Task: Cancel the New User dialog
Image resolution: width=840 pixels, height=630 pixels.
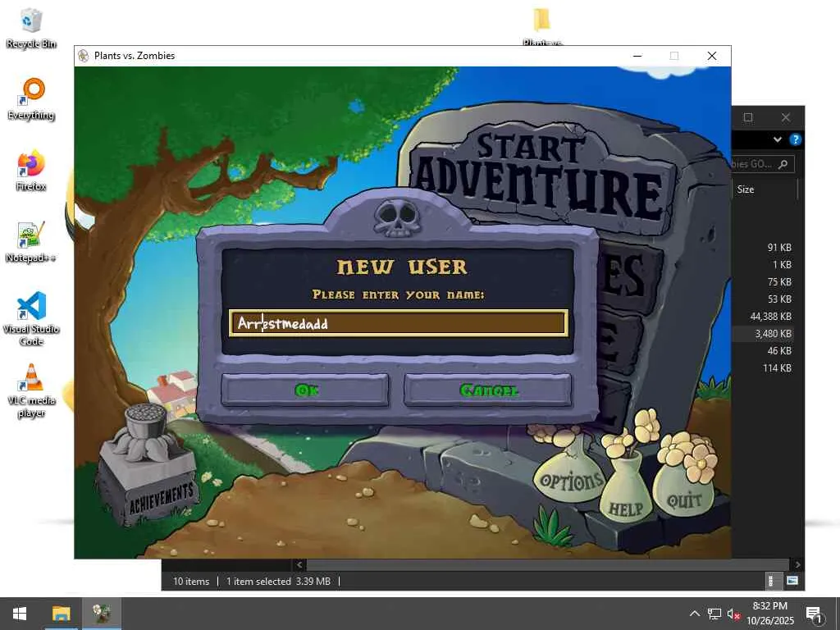Action: [x=488, y=390]
